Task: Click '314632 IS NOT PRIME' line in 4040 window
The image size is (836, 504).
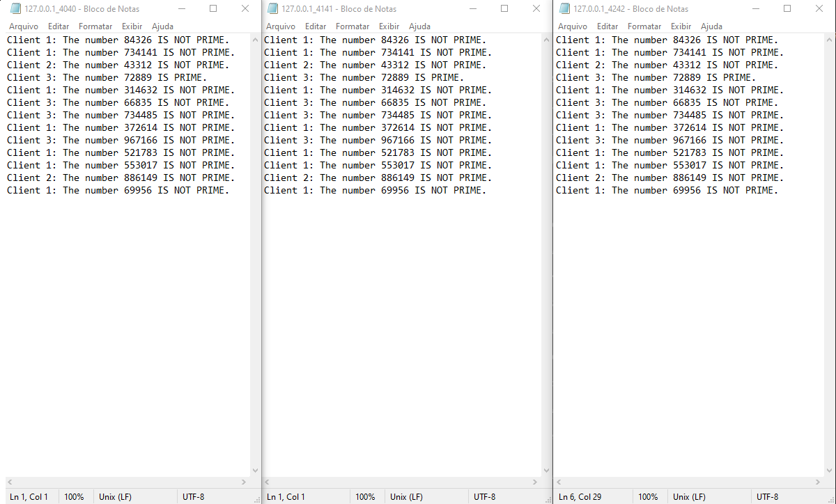Action: 121,90
